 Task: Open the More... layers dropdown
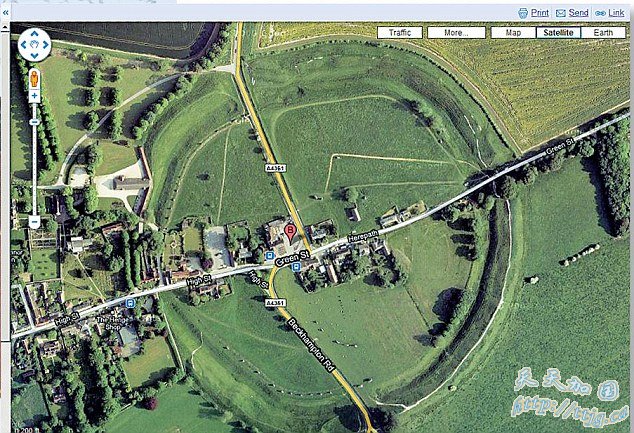pos(456,33)
